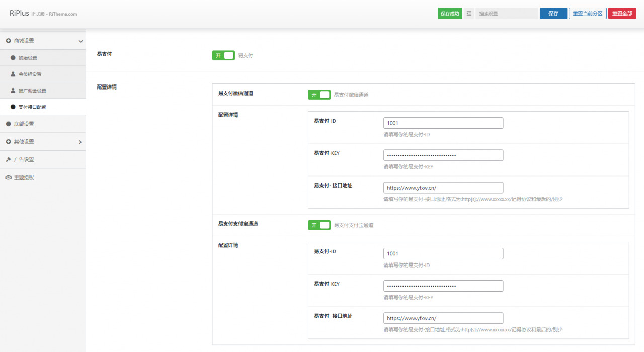Hit the red 重置全部 button
This screenshot has height=352, width=644.
point(622,14)
